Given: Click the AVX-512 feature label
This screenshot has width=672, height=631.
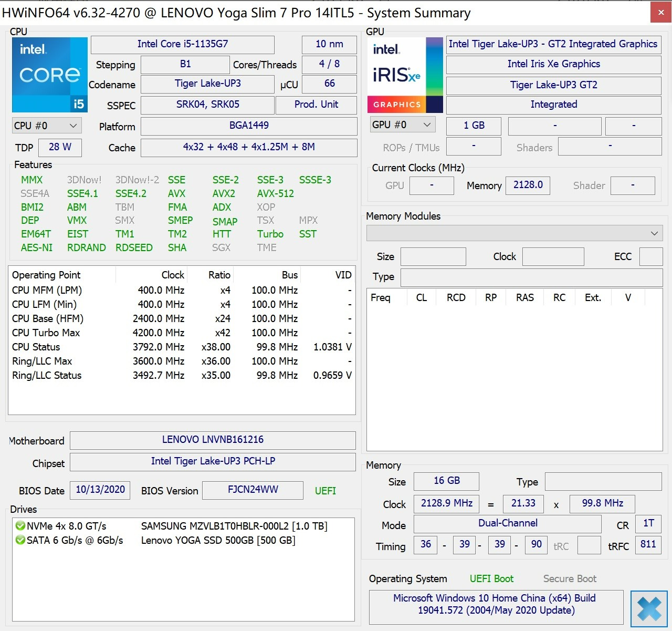Looking at the screenshot, I should click(x=275, y=194).
